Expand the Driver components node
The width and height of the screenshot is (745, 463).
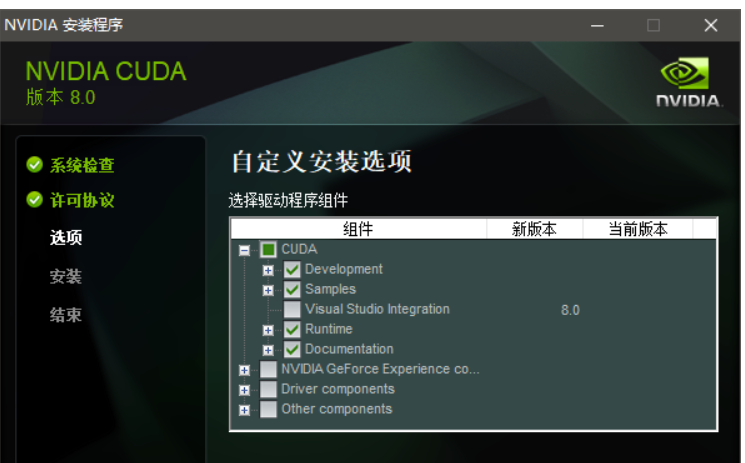(244, 390)
